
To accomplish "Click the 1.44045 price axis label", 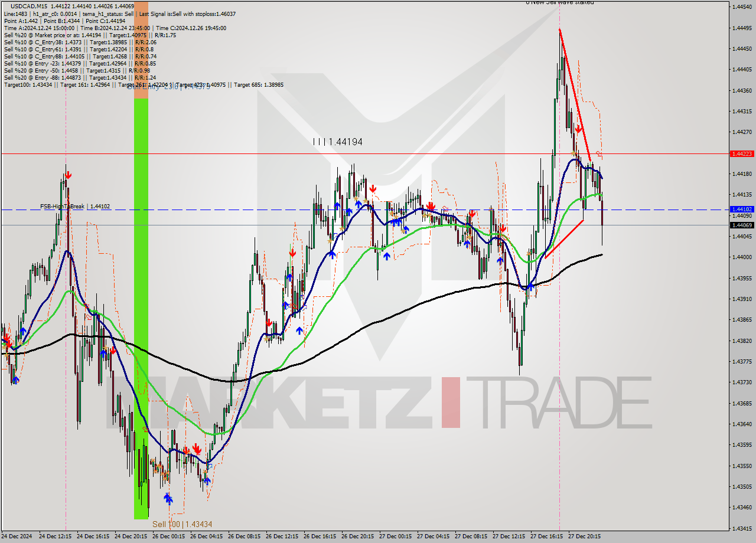I will 741,236.
